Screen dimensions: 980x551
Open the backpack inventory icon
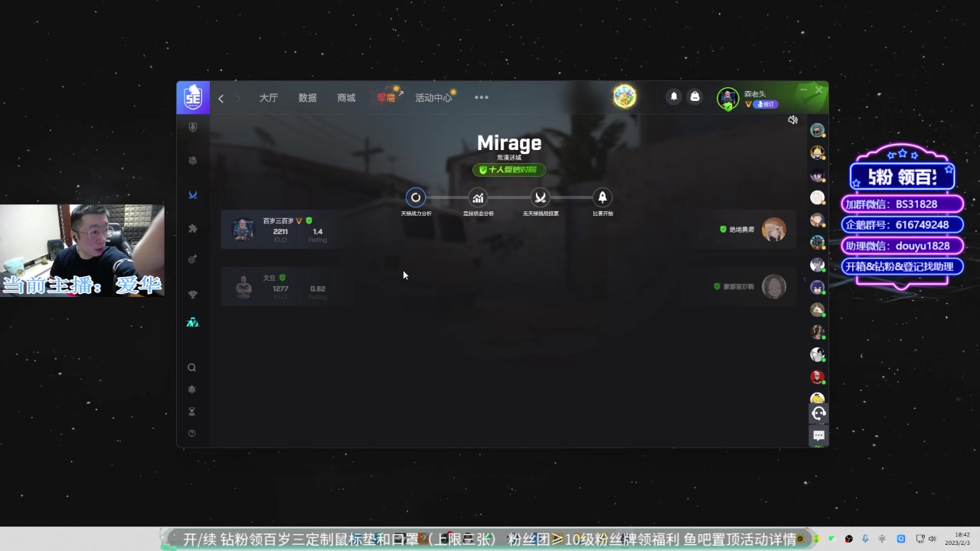click(694, 96)
